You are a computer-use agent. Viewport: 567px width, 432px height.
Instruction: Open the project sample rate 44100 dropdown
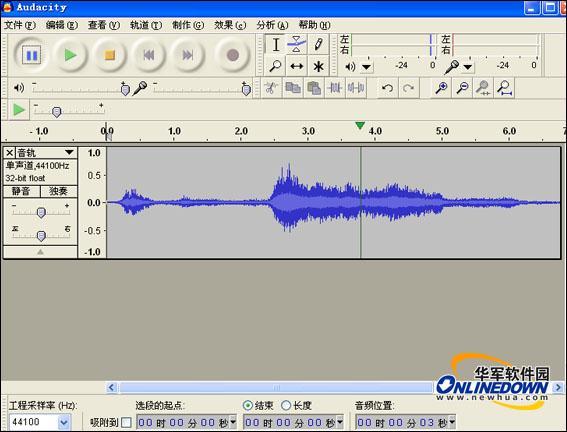tap(64, 422)
